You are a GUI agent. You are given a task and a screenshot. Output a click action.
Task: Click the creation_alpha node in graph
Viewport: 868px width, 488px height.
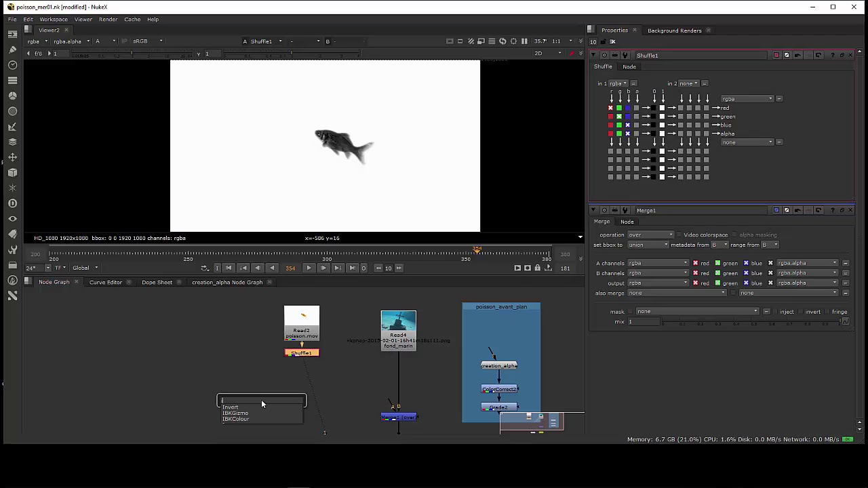499,365
